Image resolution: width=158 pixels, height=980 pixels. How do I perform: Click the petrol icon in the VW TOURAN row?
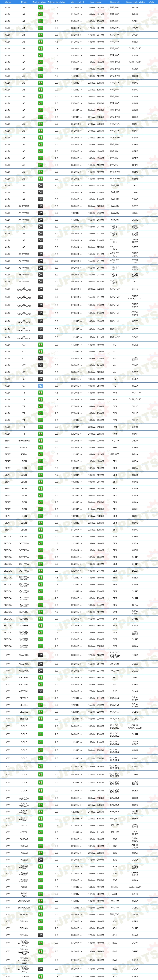tap(40, 977)
